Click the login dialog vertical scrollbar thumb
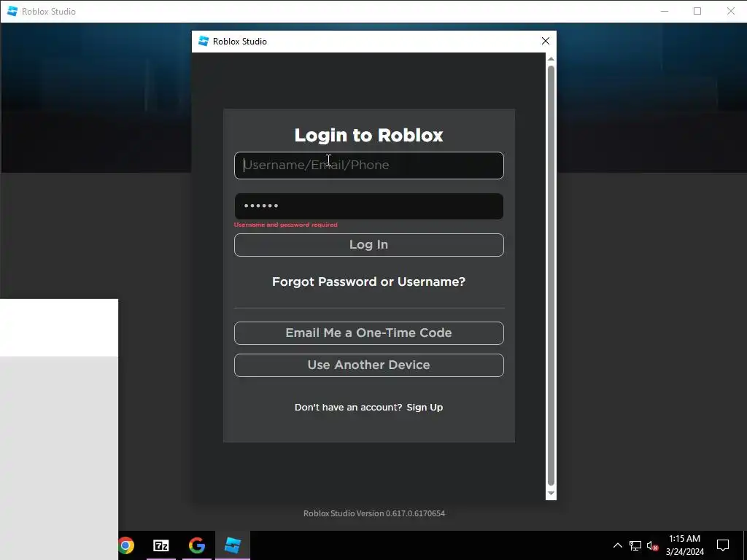 (551, 275)
